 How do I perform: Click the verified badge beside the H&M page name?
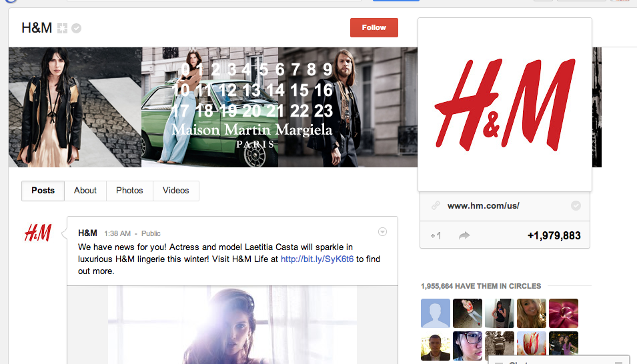click(x=77, y=28)
